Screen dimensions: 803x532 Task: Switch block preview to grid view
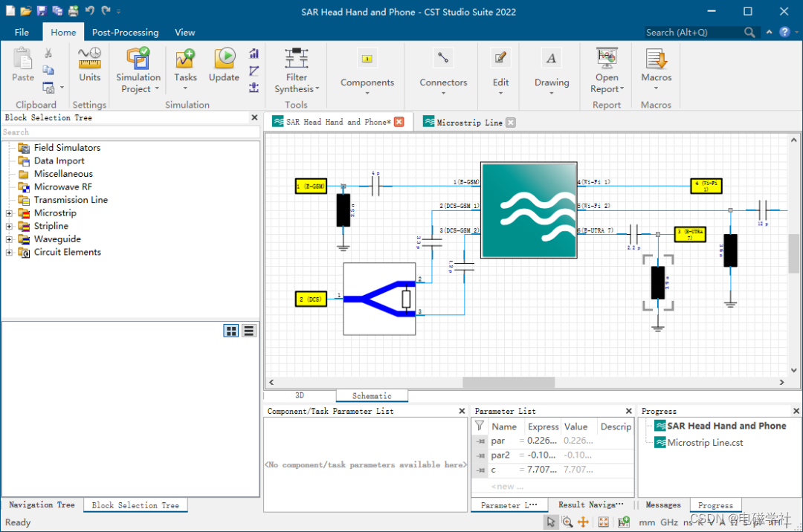231,331
